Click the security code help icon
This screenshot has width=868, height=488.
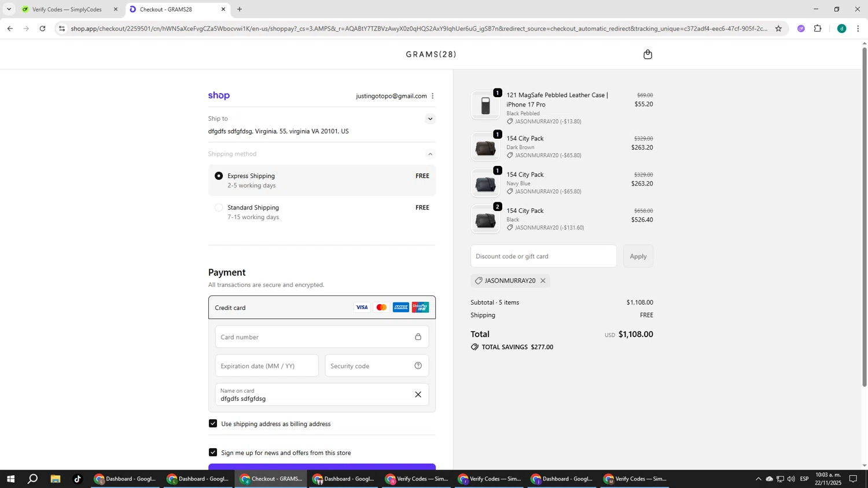[x=418, y=365]
